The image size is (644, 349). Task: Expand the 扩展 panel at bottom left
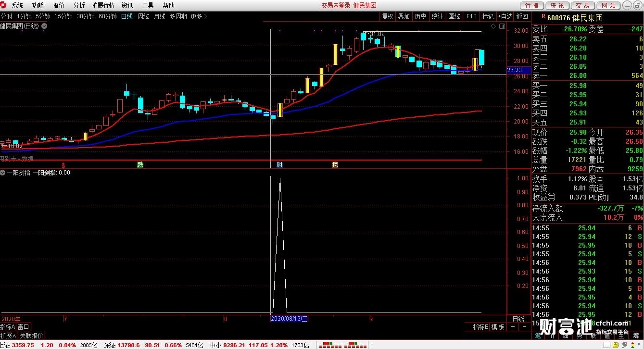(8, 336)
